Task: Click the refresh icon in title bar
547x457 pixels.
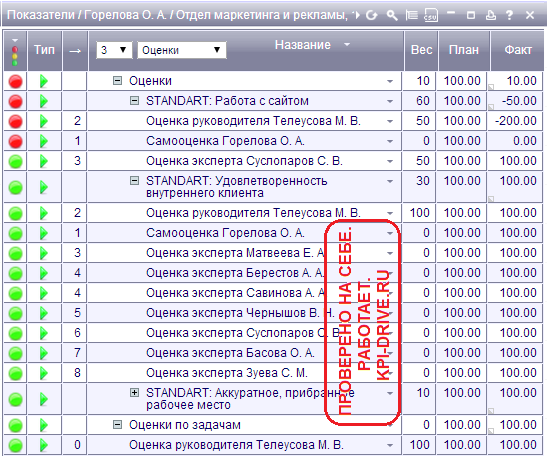Action: [x=372, y=15]
